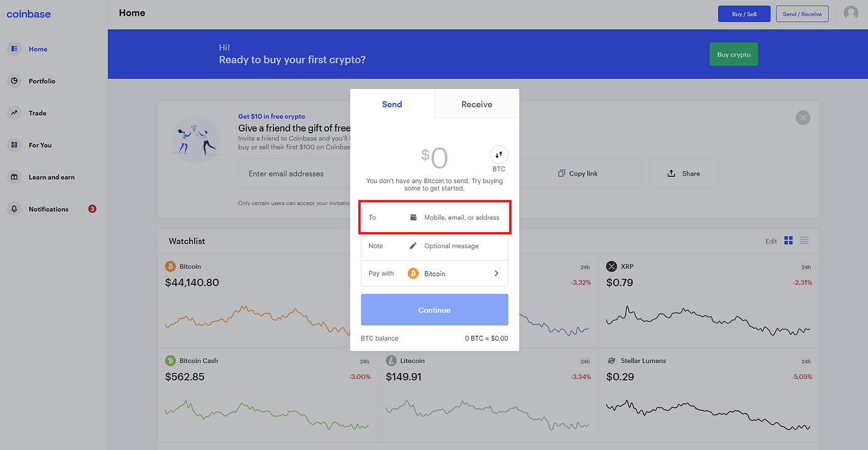
Task: Switch Watchlist to list view
Action: (804, 241)
